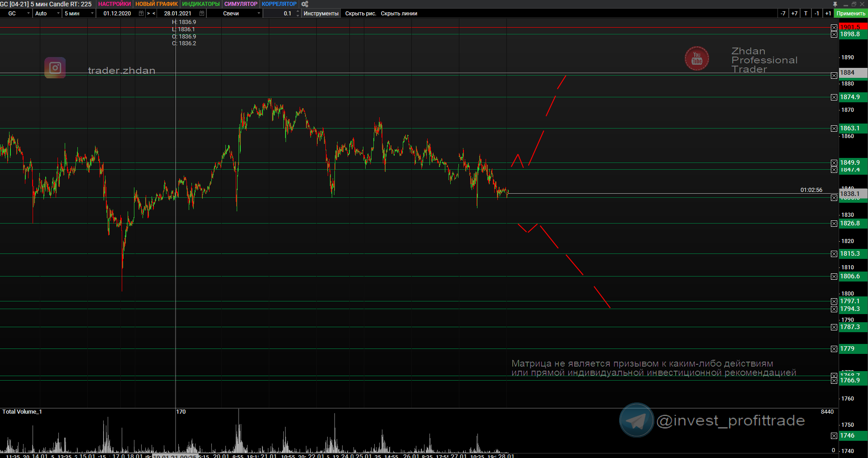Open the КОРРЕЛЯТОР menu
The height and width of the screenshot is (458, 868).
pyautogui.click(x=279, y=4)
